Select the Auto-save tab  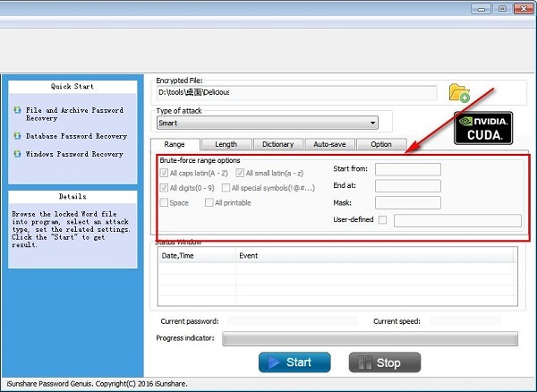tap(329, 144)
